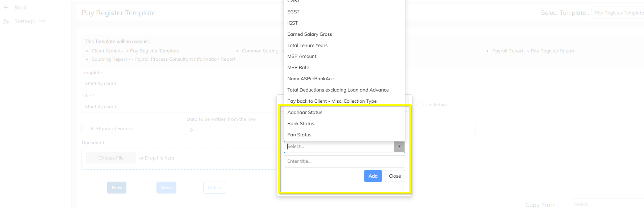Choose the IGST option
The image size is (644, 208).
point(292,23)
